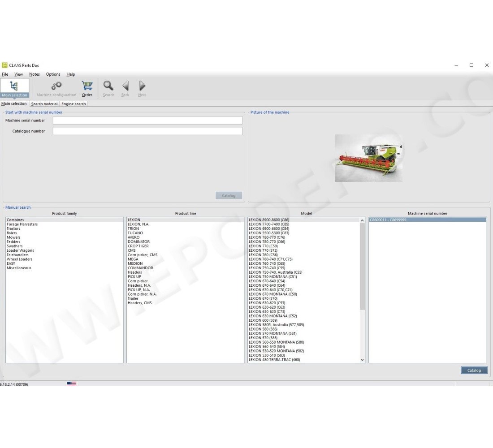Select model LEXION 600 (589)

tap(304, 321)
